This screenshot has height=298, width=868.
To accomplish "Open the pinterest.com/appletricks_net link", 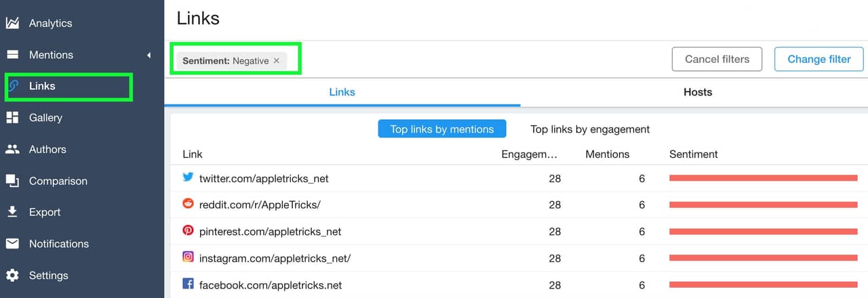I will (270, 232).
